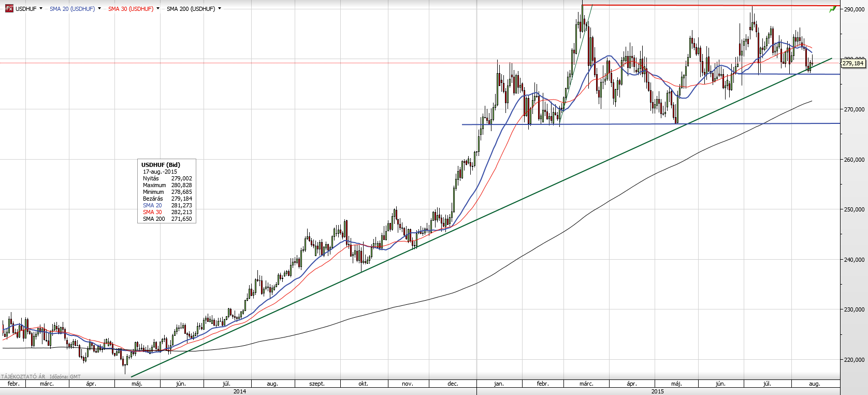The image size is (868, 395).
Task: Click the ápr. label under 2015
Action: [632, 384]
